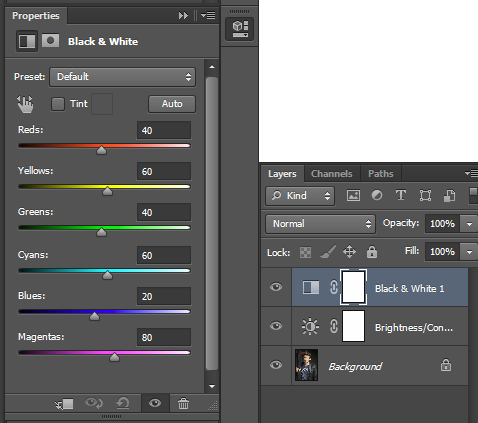Hide the Black & White 1 layer
Screen dimensions: 478x423
[276, 287]
